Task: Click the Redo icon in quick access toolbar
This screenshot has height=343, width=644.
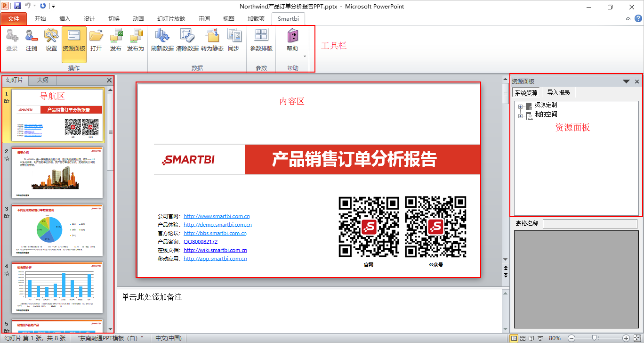Action: tap(43, 6)
